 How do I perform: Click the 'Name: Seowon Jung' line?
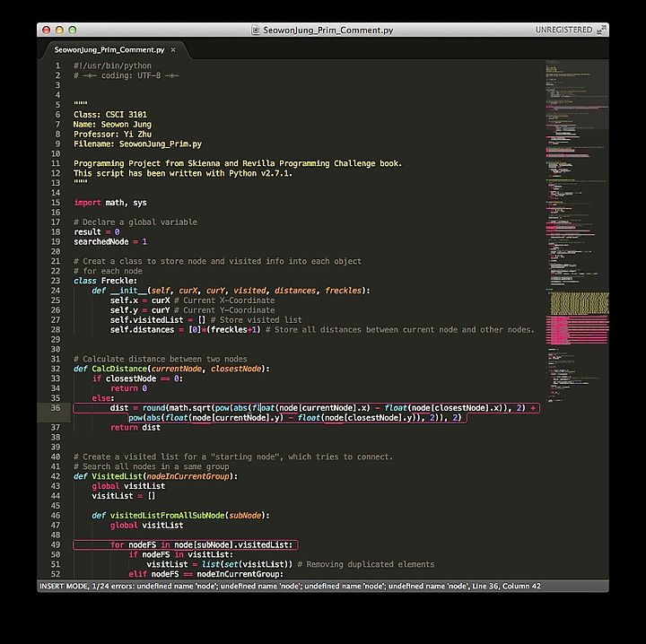click(112, 125)
